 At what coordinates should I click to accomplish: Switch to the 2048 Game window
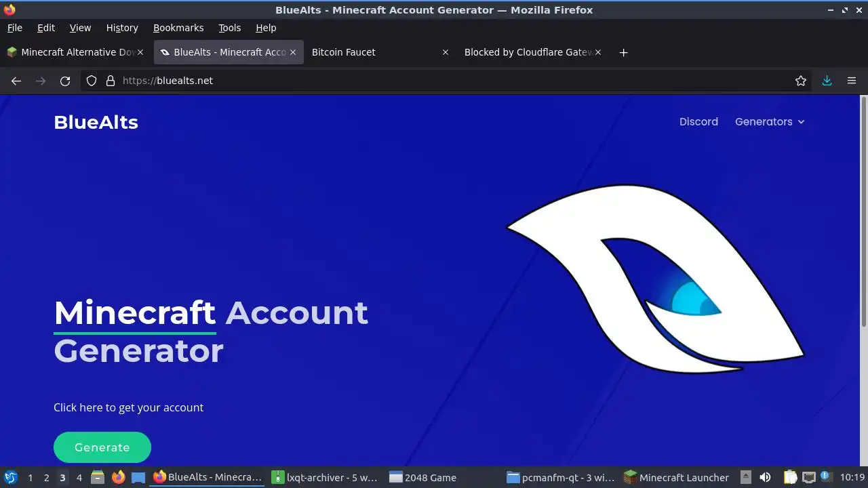pos(444,478)
